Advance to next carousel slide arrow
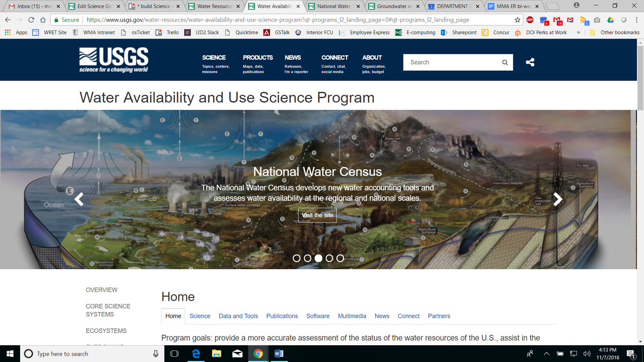The image size is (644, 362). (558, 199)
